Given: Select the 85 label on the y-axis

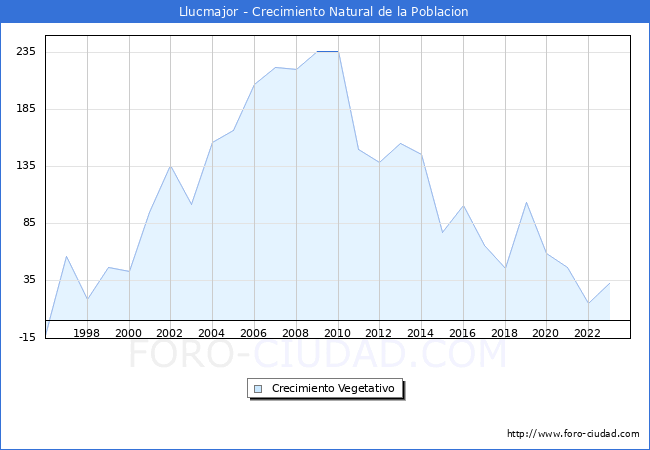Looking at the screenshot, I should click(x=29, y=223).
